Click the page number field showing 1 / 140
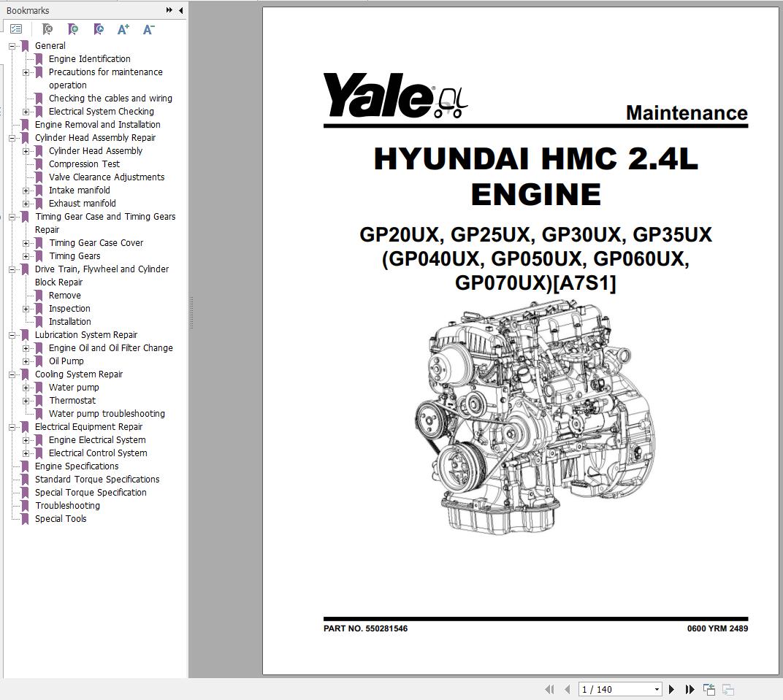Screen dimensions: 783x700 [x=616, y=689]
